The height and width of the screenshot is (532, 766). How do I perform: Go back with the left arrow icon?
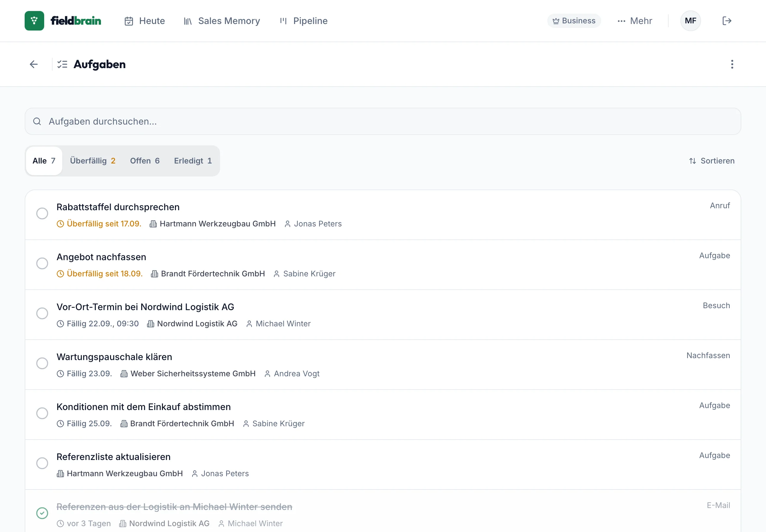[x=34, y=64]
